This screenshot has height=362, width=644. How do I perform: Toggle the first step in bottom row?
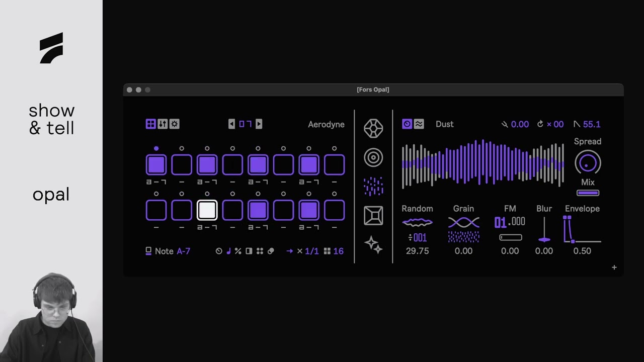pyautogui.click(x=156, y=210)
